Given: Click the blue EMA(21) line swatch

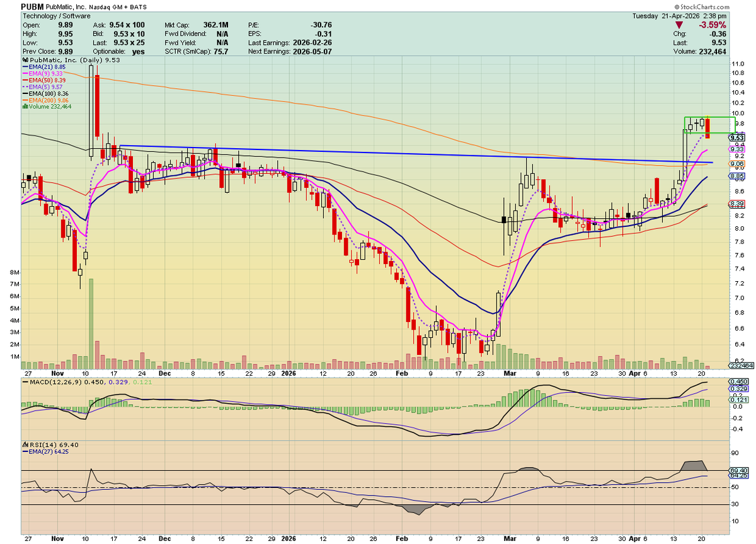Looking at the screenshot, I should pyautogui.click(x=25, y=67).
